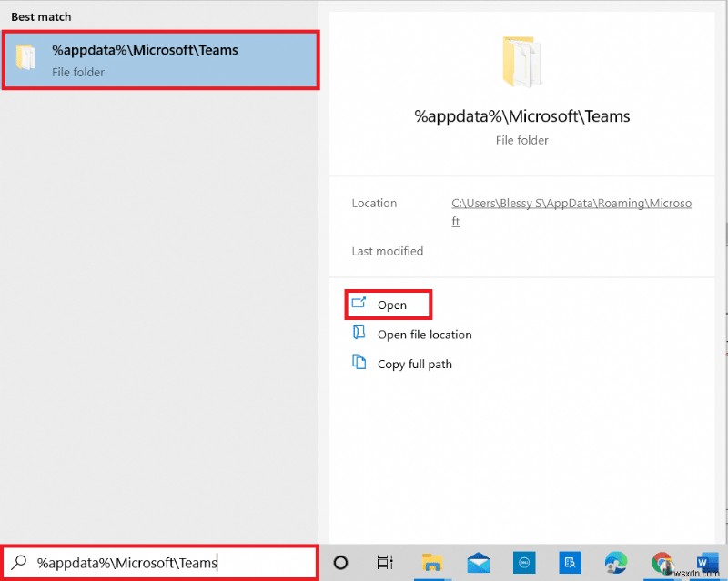Image resolution: width=728 pixels, height=581 pixels.
Task: Click Copy full path option
Action: (416, 363)
